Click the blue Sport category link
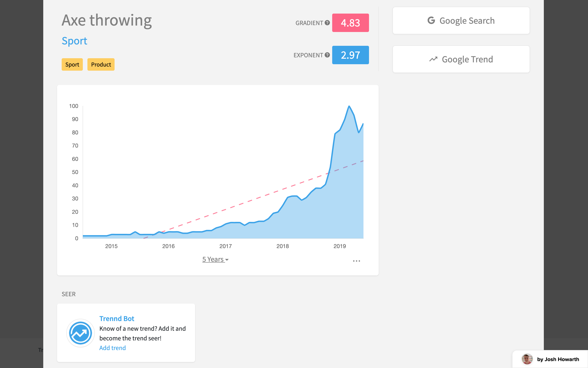The width and height of the screenshot is (588, 368). (75, 41)
